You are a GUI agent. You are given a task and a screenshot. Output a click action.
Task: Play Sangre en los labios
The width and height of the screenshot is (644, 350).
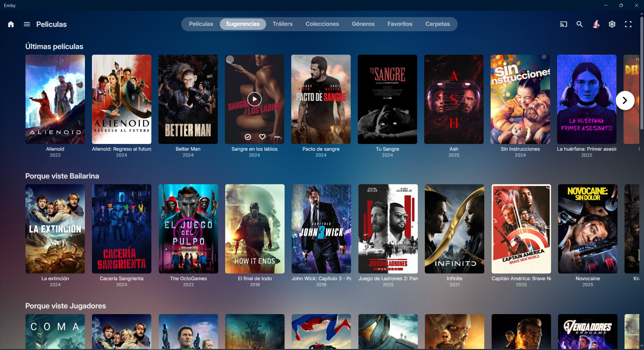click(254, 99)
